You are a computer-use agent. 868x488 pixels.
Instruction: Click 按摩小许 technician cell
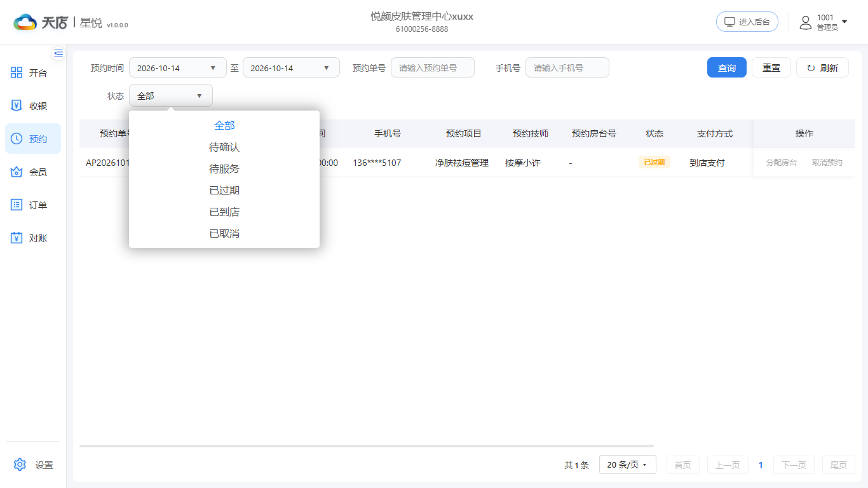click(523, 163)
